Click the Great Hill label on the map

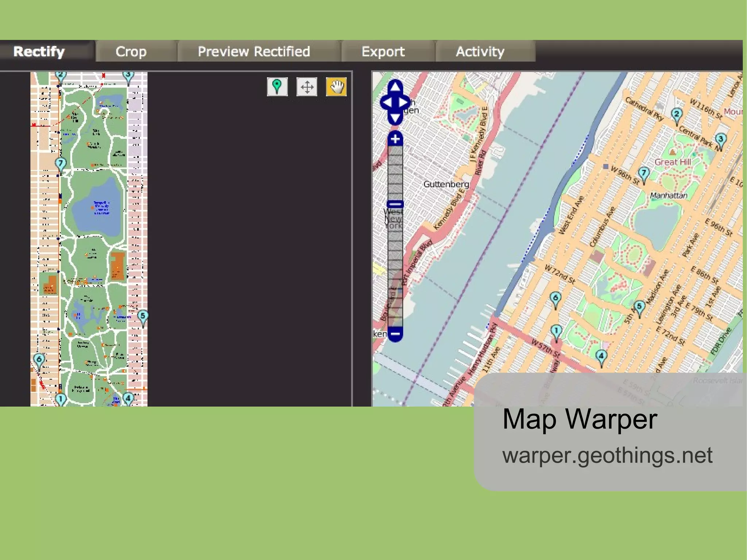tap(673, 162)
